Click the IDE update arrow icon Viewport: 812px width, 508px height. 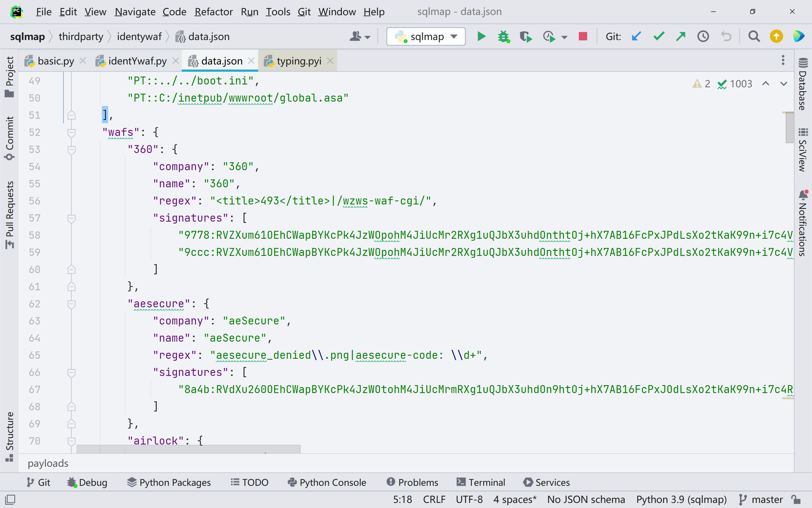[x=776, y=36]
